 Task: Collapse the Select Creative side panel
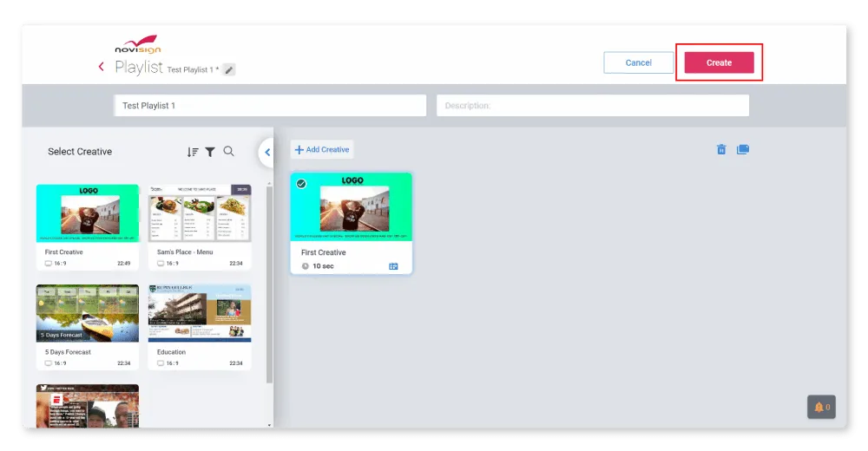(266, 153)
